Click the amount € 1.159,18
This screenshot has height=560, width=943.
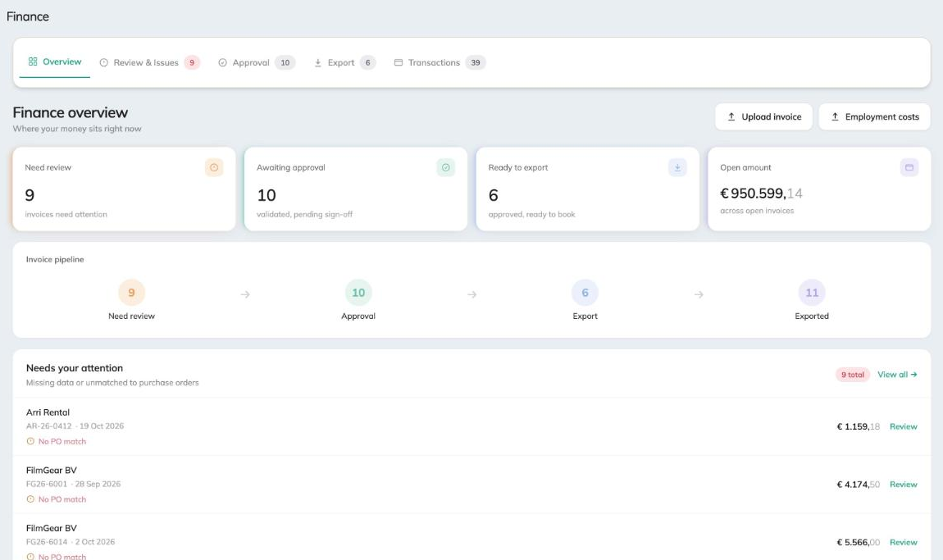point(859,426)
